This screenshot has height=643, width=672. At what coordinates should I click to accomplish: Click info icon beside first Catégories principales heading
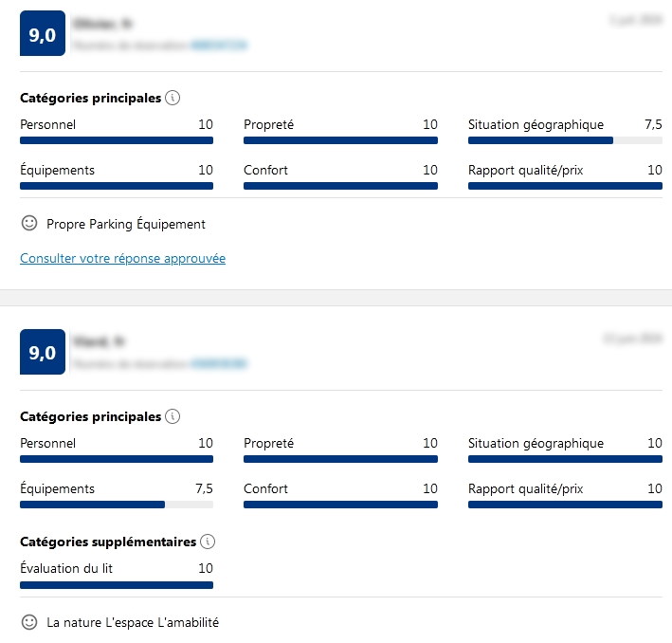[172, 98]
